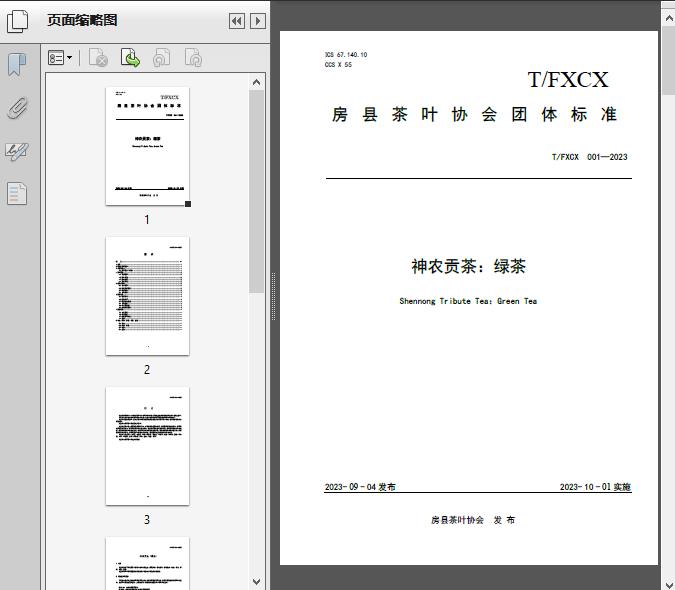
Task: Click thumbnail panel scroll down arrow
Action: [257, 582]
